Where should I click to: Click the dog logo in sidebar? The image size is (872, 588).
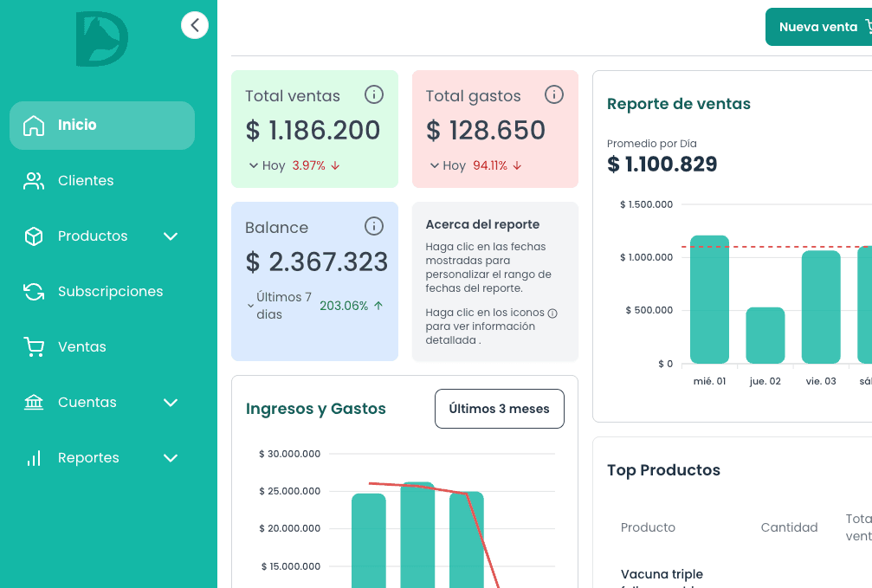pyautogui.click(x=102, y=39)
